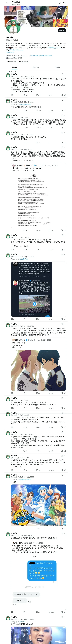72x644 pixels.
Task: Follow the やんぎα account
Action: pyautogui.click(x=62, y=30)
